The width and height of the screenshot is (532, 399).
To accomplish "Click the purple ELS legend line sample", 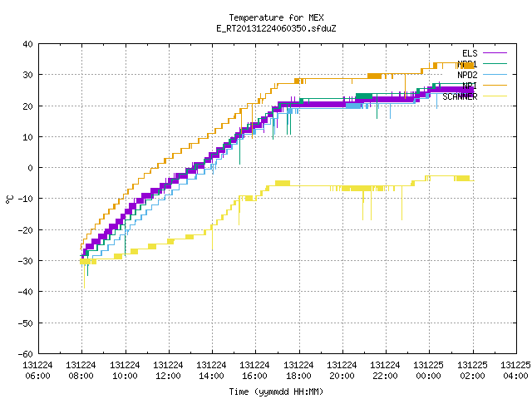I will (x=495, y=53).
